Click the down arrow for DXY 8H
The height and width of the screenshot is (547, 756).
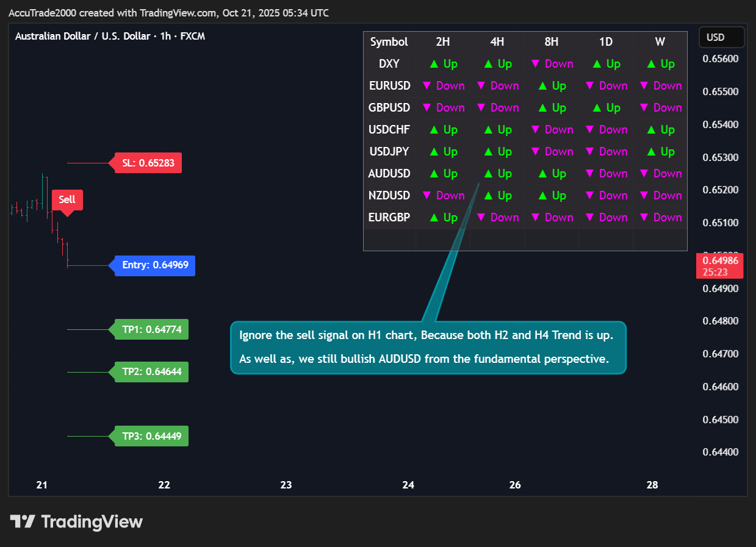536,64
